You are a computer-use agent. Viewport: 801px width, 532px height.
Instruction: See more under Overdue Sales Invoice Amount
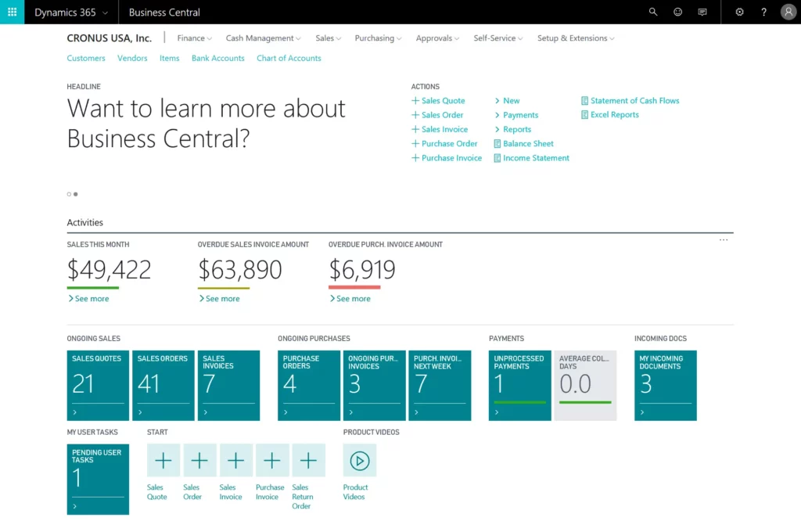click(219, 298)
